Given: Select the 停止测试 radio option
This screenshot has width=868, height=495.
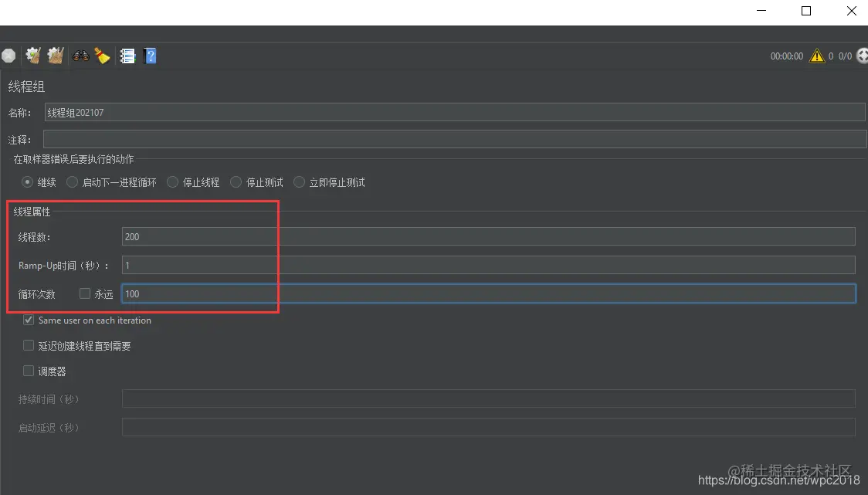Looking at the screenshot, I should pos(236,182).
